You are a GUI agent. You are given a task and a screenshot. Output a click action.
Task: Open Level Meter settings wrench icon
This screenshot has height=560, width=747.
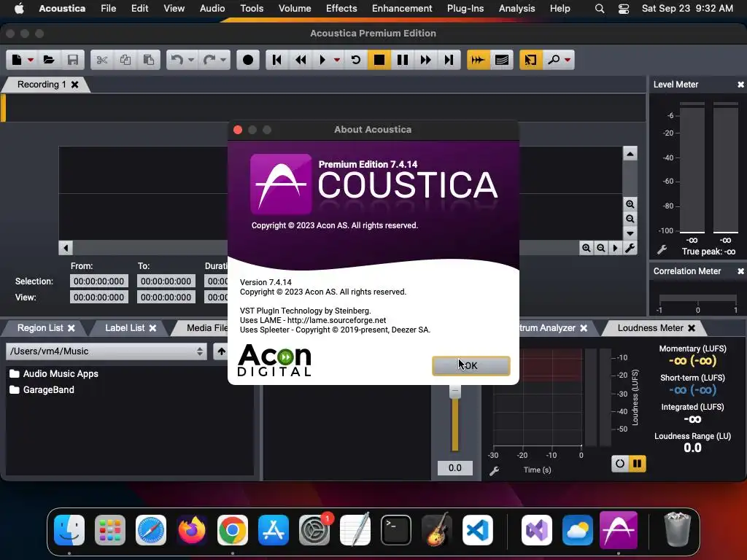pyautogui.click(x=662, y=250)
